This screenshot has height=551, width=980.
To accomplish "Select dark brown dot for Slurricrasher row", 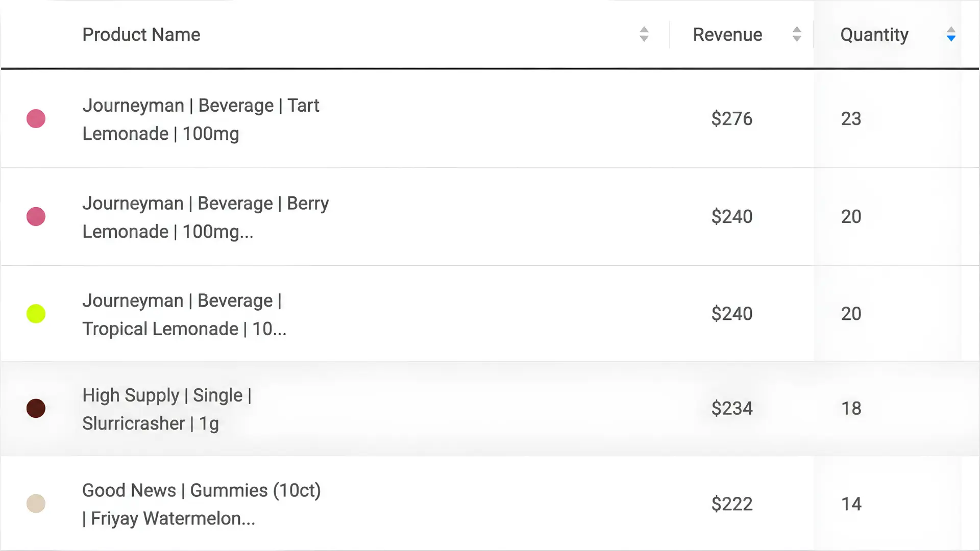I will point(36,408).
